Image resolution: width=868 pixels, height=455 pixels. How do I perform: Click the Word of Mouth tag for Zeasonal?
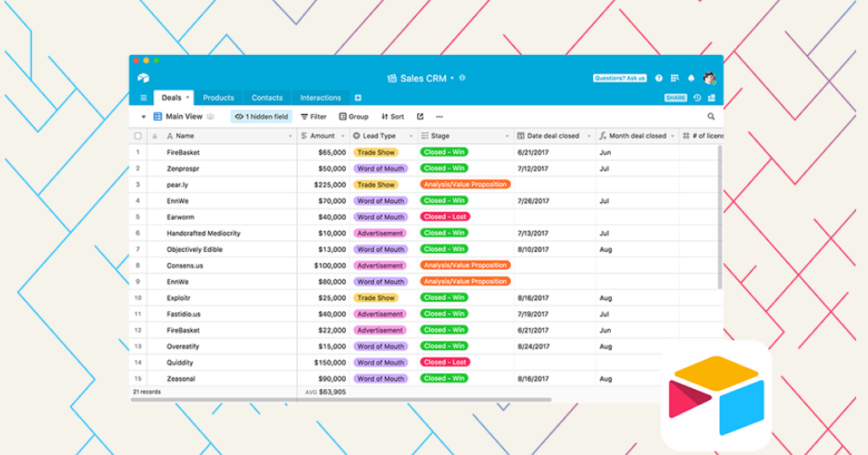381,379
